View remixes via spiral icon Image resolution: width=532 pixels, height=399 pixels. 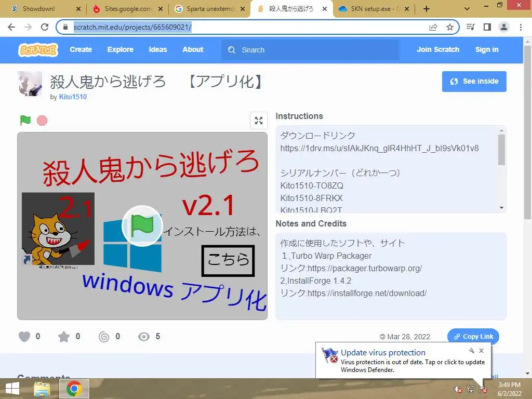click(x=104, y=337)
